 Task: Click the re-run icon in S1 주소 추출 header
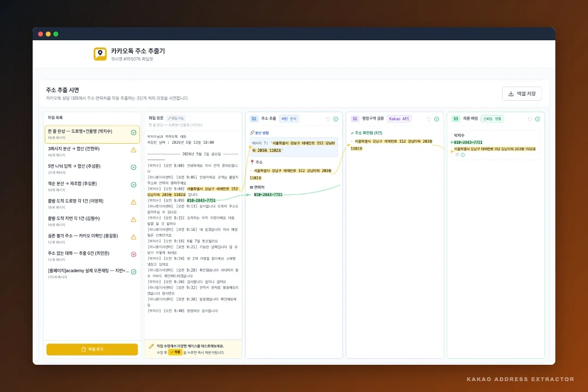point(328,119)
